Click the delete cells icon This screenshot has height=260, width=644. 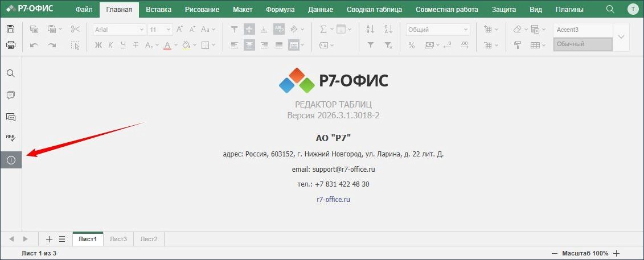488,45
